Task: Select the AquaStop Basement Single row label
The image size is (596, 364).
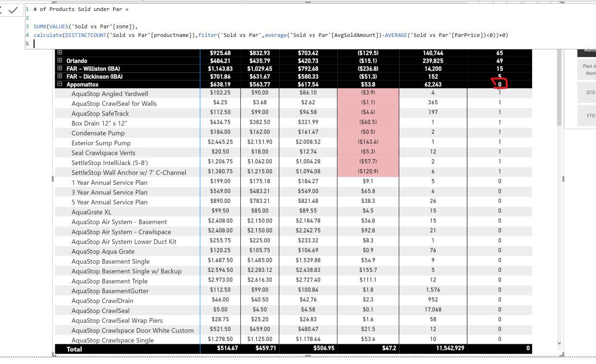Action: click(111, 261)
